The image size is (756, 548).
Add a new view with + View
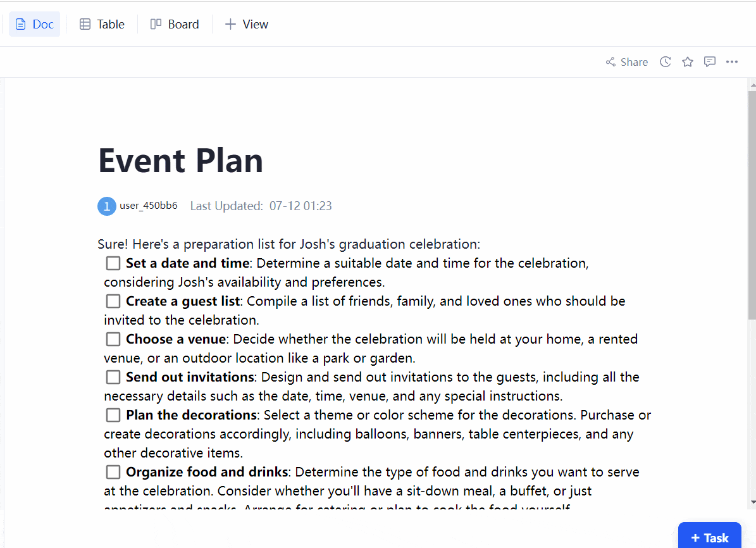tap(247, 24)
